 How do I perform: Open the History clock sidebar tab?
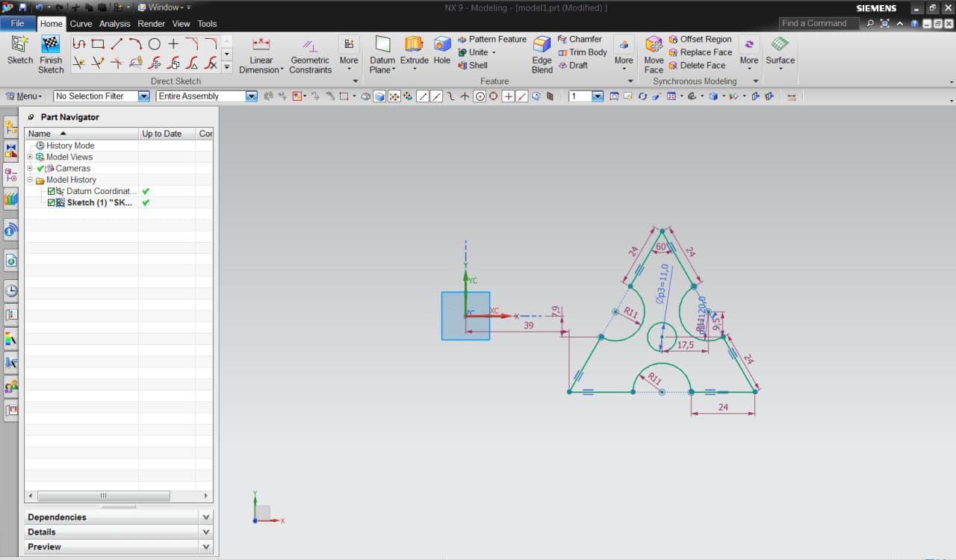coord(10,290)
